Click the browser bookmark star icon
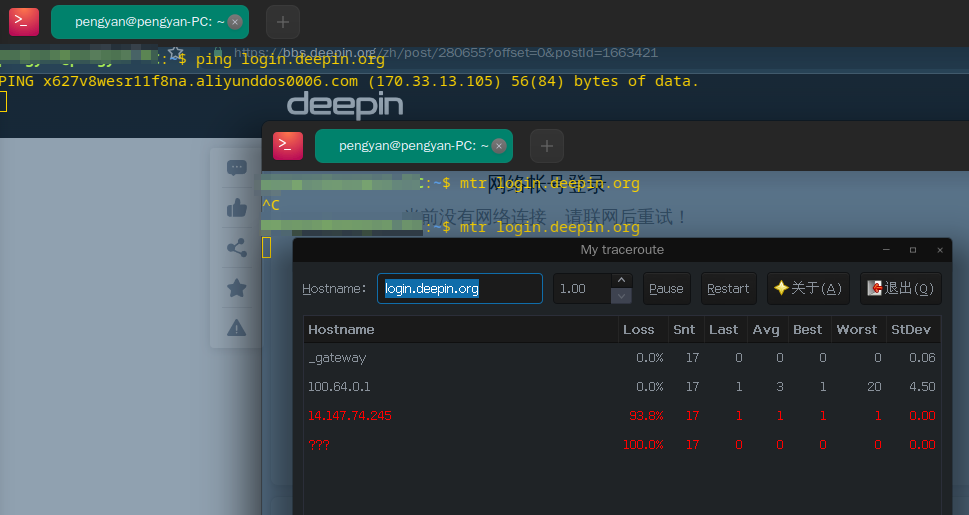Viewport: 969px width, 515px height. [176, 54]
